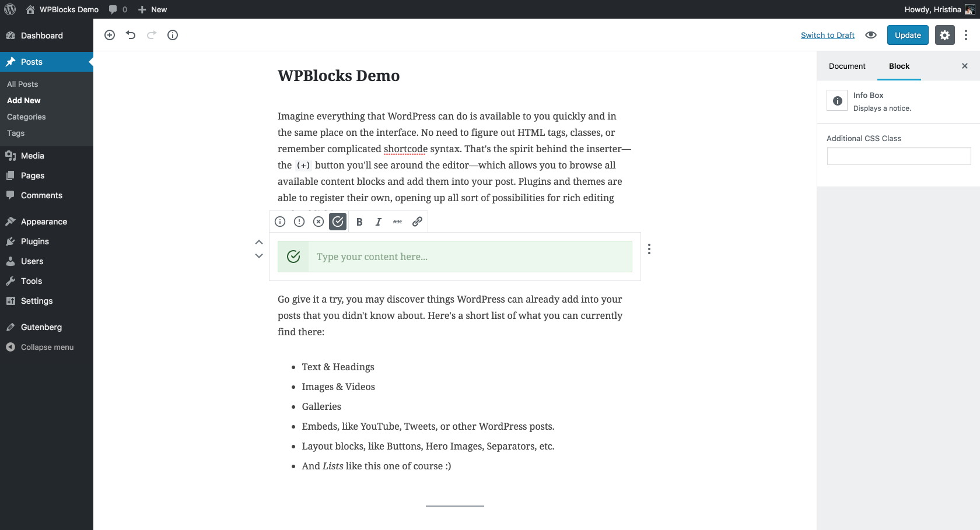Toggle strikethrough formatting
This screenshot has width=980, height=530.
[x=398, y=222]
